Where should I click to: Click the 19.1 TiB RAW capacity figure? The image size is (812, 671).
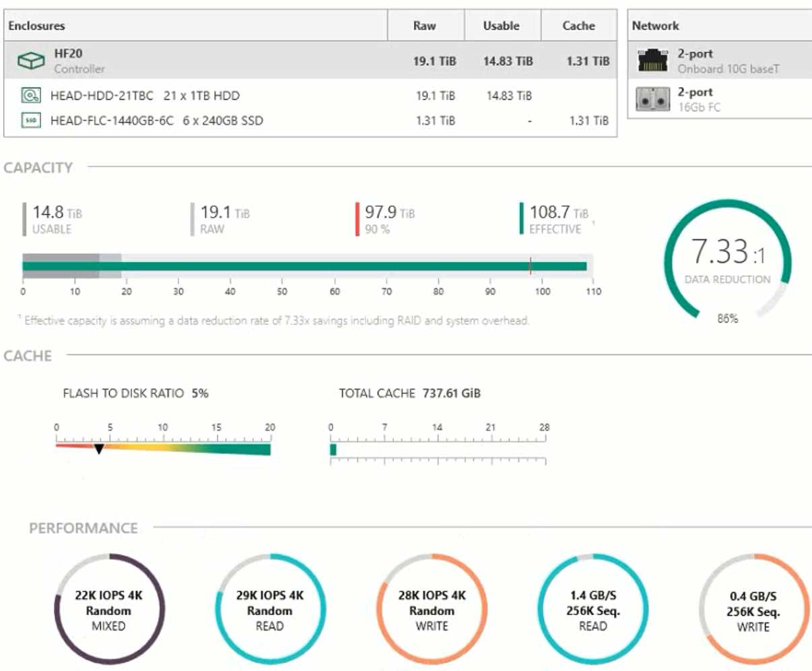tap(220, 220)
